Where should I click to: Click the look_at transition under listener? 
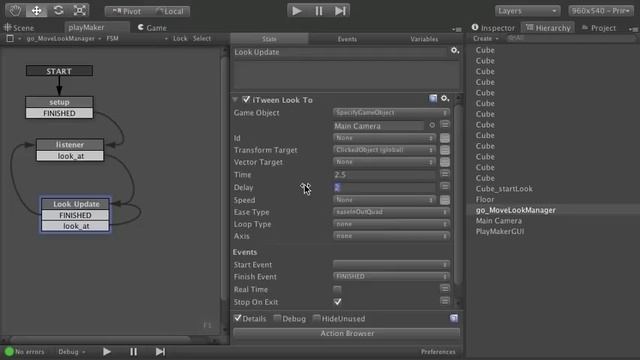click(x=70, y=156)
